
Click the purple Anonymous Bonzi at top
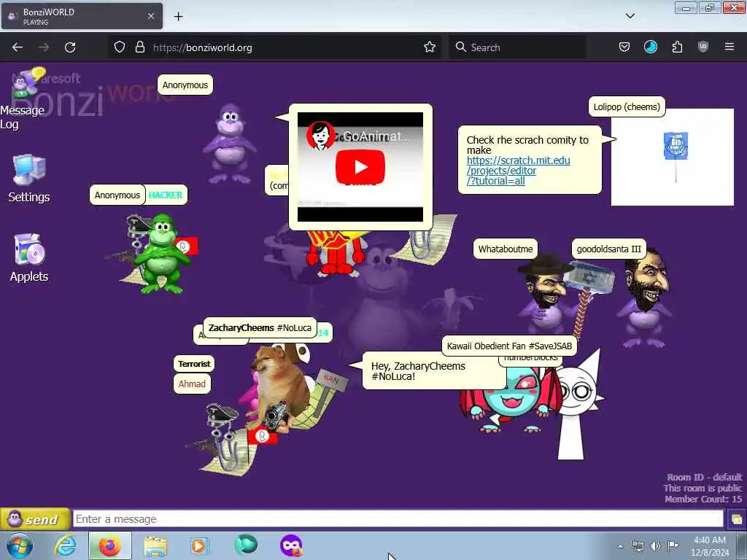pos(230,144)
